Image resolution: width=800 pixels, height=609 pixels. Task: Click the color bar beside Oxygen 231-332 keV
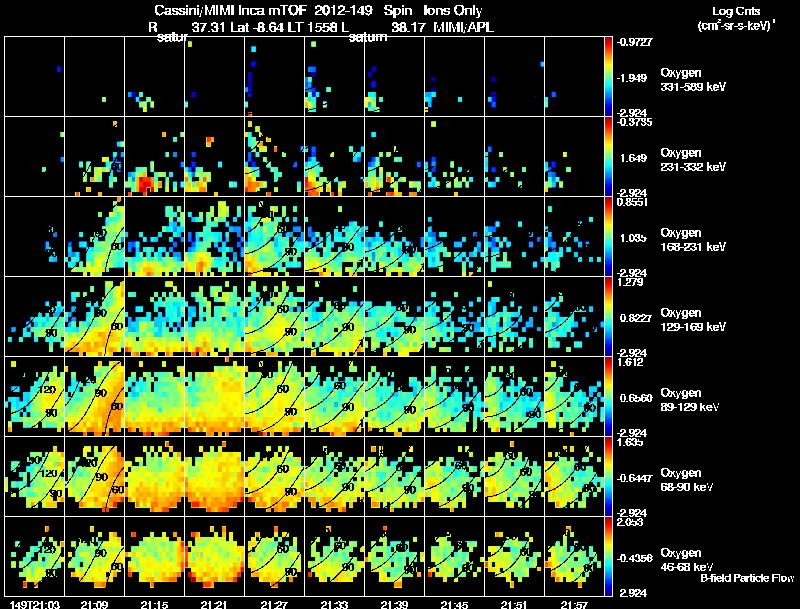click(x=608, y=157)
